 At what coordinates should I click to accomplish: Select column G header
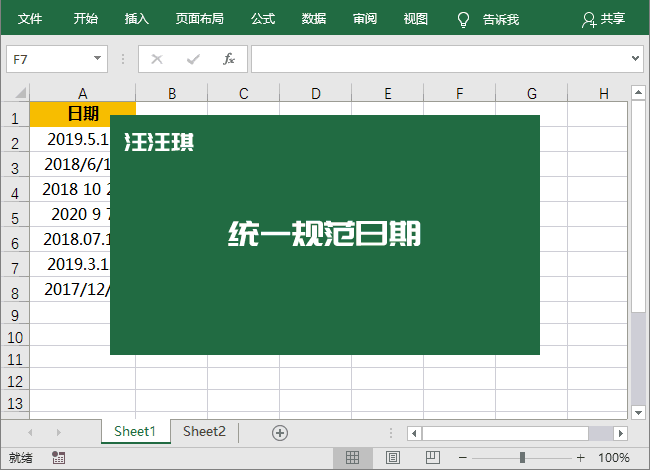(x=531, y=93)
